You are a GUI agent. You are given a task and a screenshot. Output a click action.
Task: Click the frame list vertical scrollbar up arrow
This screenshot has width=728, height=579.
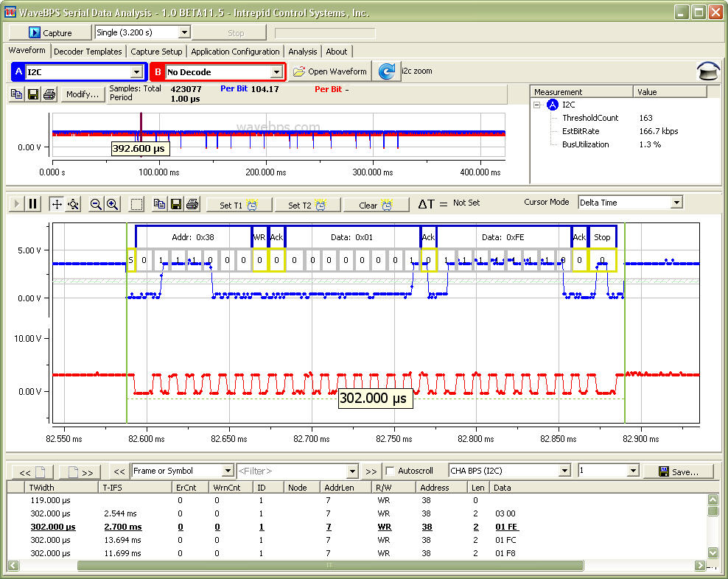(713, 499)
